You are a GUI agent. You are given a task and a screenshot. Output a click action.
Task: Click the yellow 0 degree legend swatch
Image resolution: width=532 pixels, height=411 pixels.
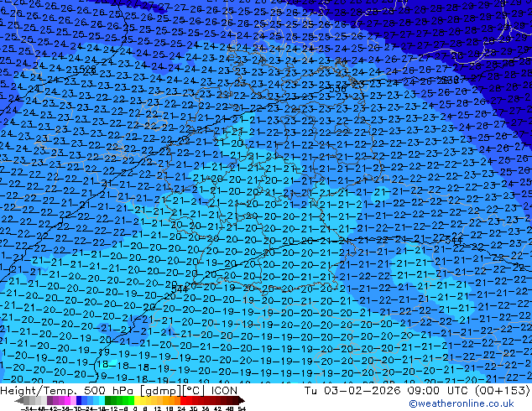click(137, 400)
